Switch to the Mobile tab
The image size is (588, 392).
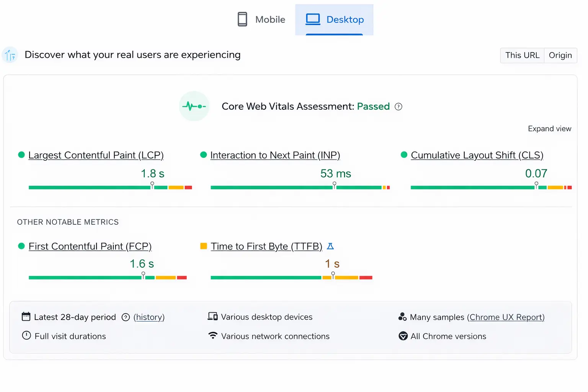(261, 20)
